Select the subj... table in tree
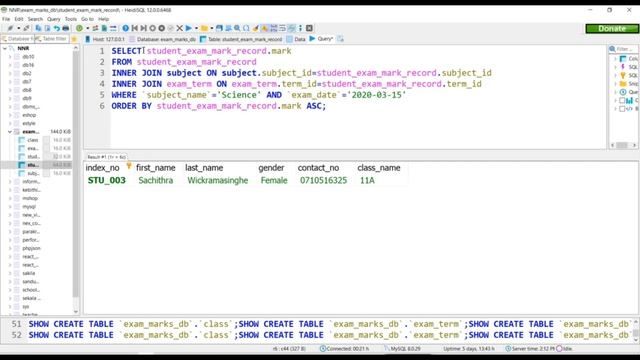The image size is (640, 360). [33, 173]
